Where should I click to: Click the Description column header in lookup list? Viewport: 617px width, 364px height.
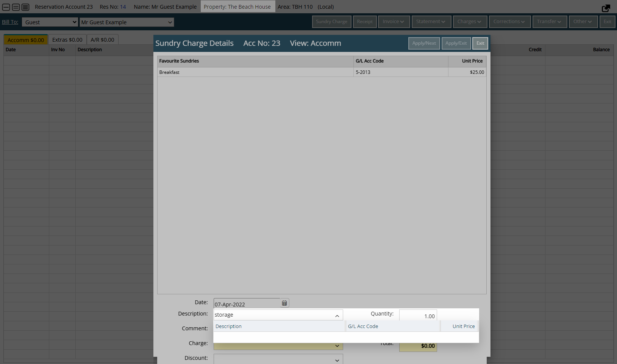(280, 326)
